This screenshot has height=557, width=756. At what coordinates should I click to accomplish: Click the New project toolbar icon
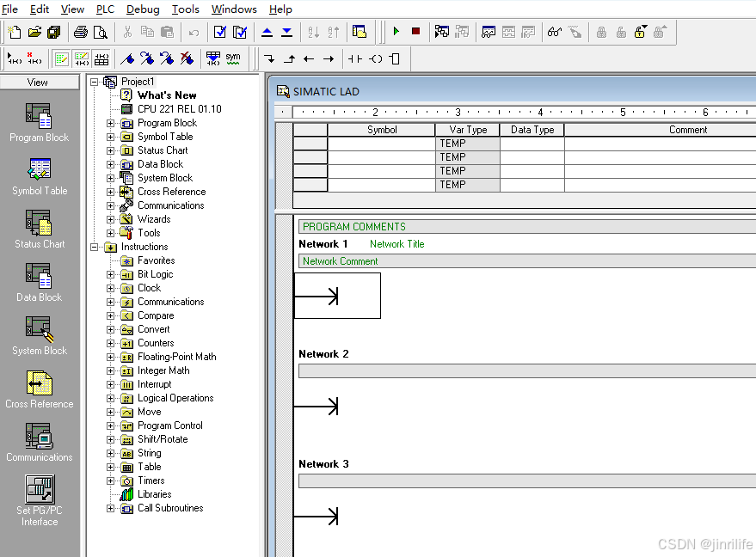(15, 33)
